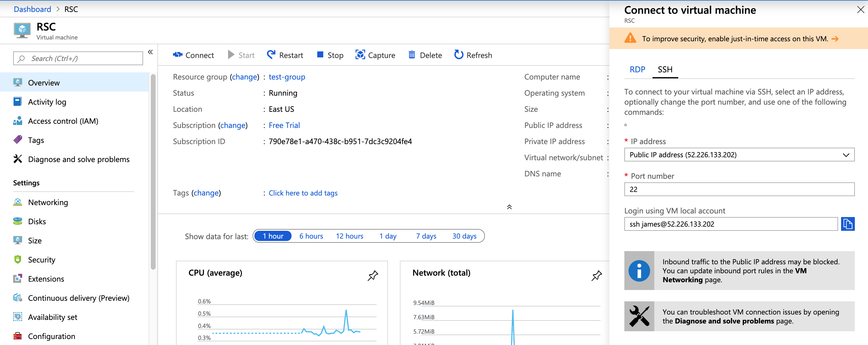Screen dimensions: 868x345
Task: Click the just-in-time access arrow
Action: 835,39
